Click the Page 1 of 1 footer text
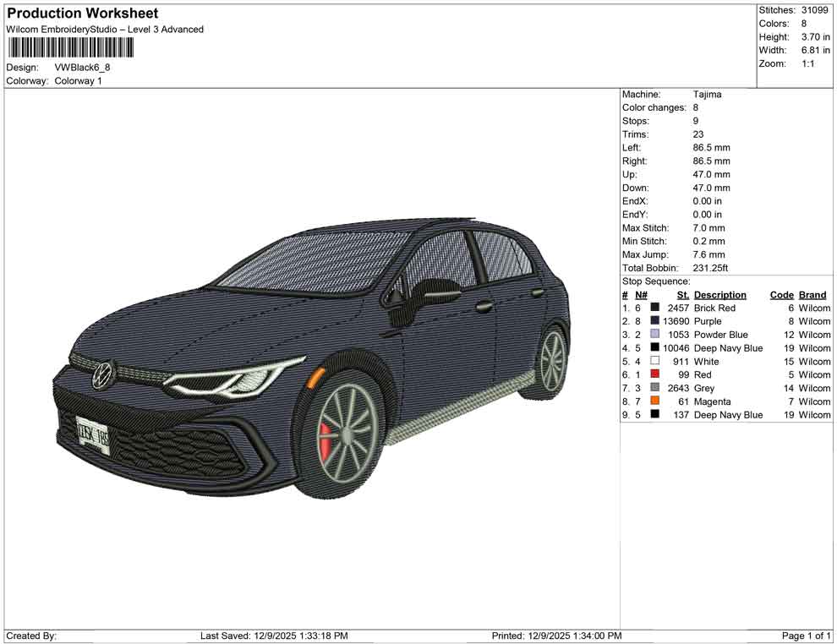This screenshot has width=837, height=644. [807, 636]
